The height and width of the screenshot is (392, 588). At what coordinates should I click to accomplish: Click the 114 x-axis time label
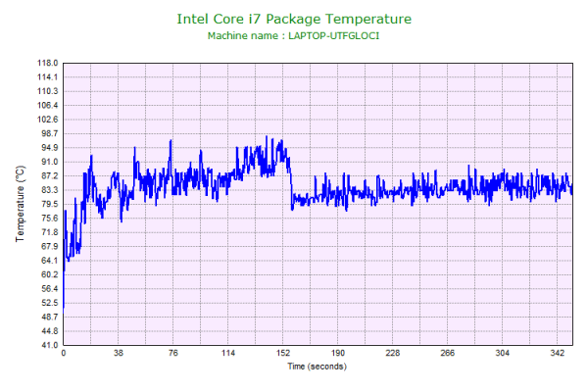(228, 353)
